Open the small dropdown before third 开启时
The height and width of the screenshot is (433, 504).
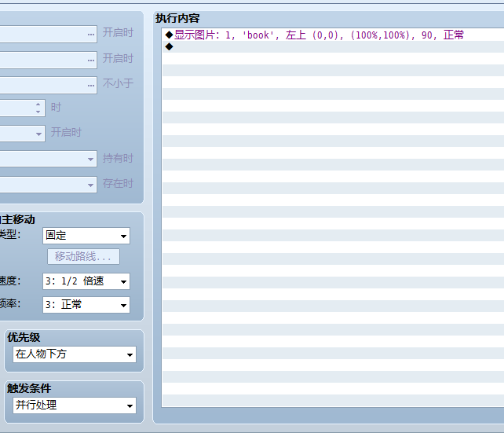pos(38,134)
